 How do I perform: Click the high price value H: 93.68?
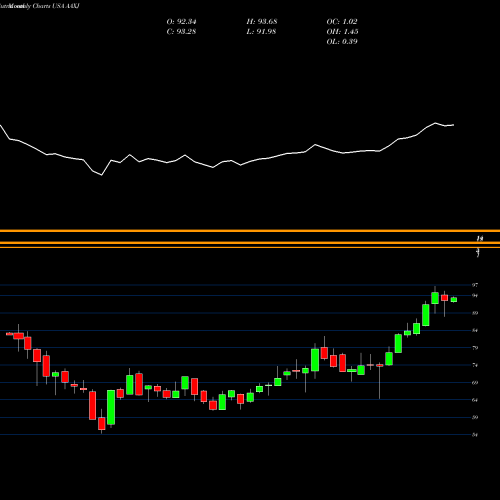pyautogui.click(x=262, y=22)
